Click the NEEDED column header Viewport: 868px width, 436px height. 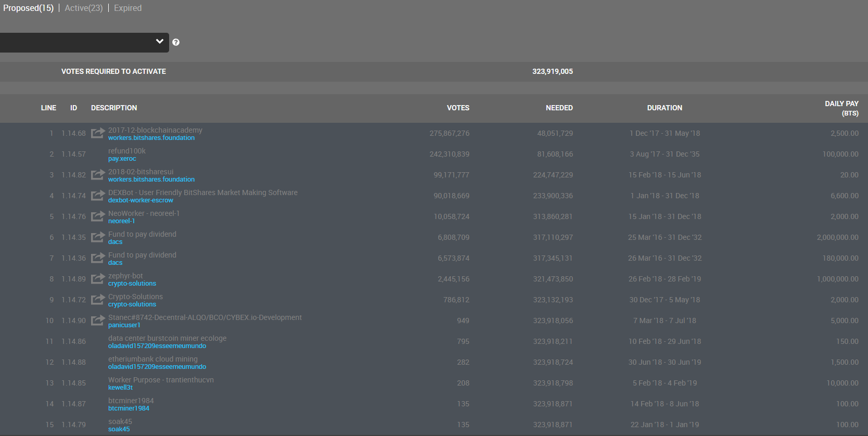559,108
